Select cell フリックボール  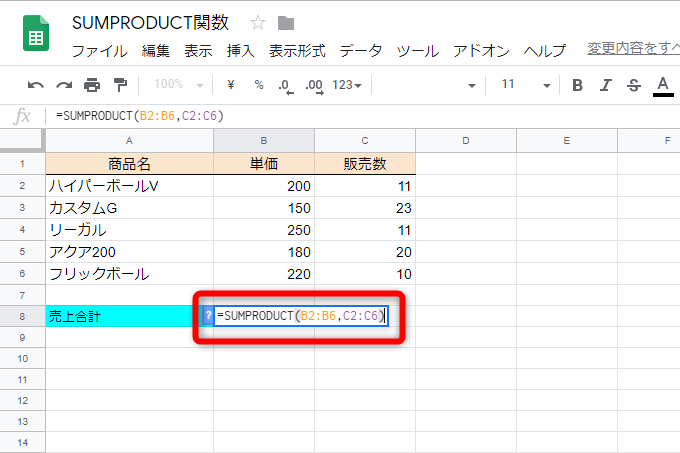point(129,274)
